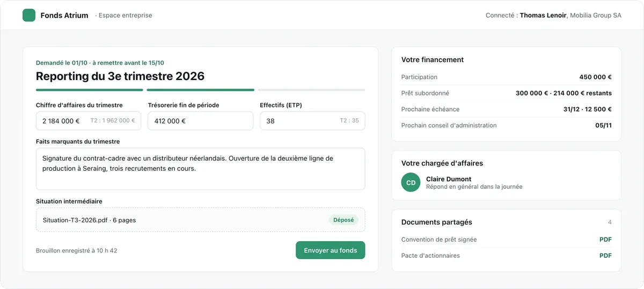Click the third grey progress step bar
Screen dimensions: 644x289
(312, 90)
